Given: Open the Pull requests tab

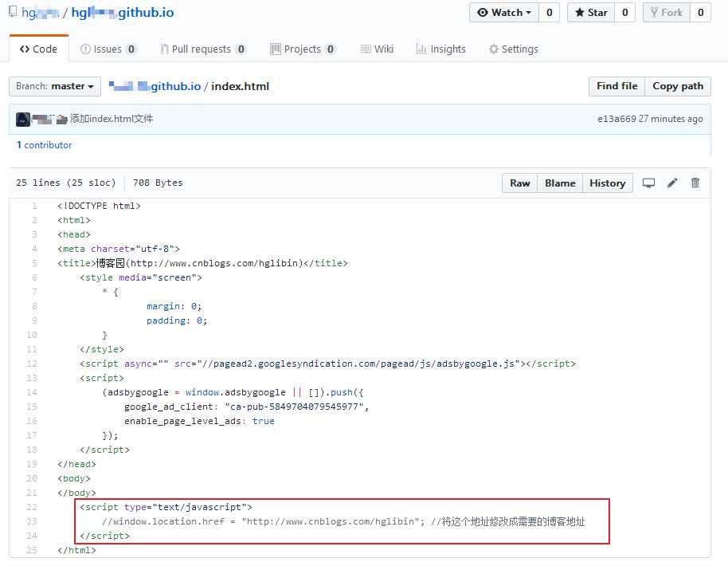Looking at the screenshot, I should coord(203,49).
